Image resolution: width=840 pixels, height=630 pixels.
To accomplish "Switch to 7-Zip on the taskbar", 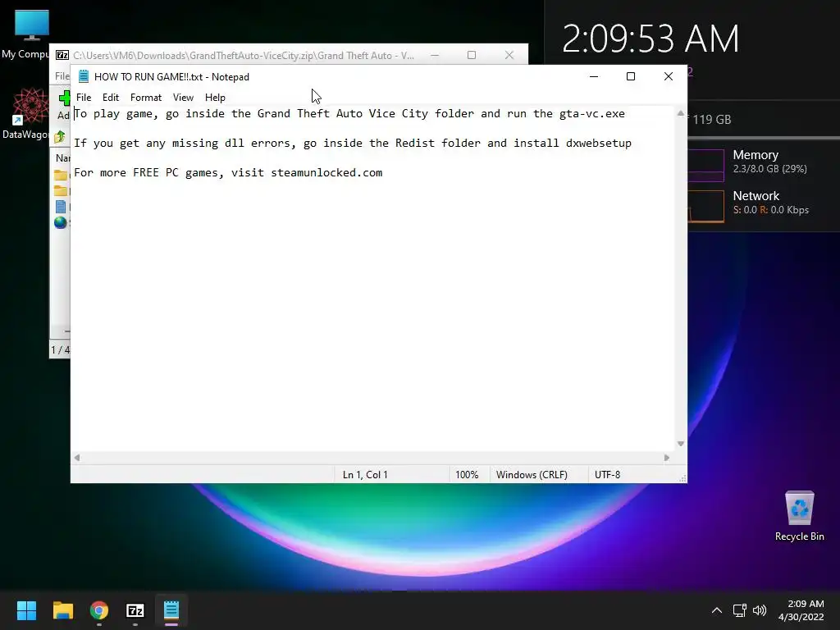I will pos(135,610).
